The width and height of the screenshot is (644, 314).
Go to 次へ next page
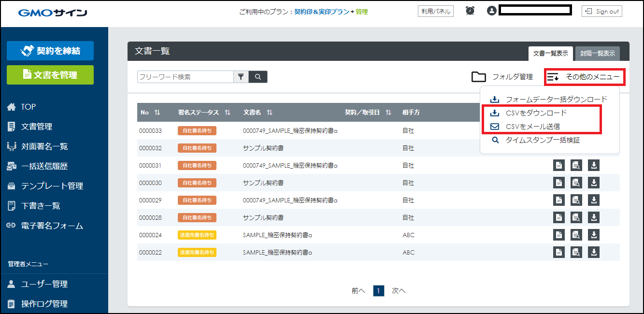click(399, 291)
